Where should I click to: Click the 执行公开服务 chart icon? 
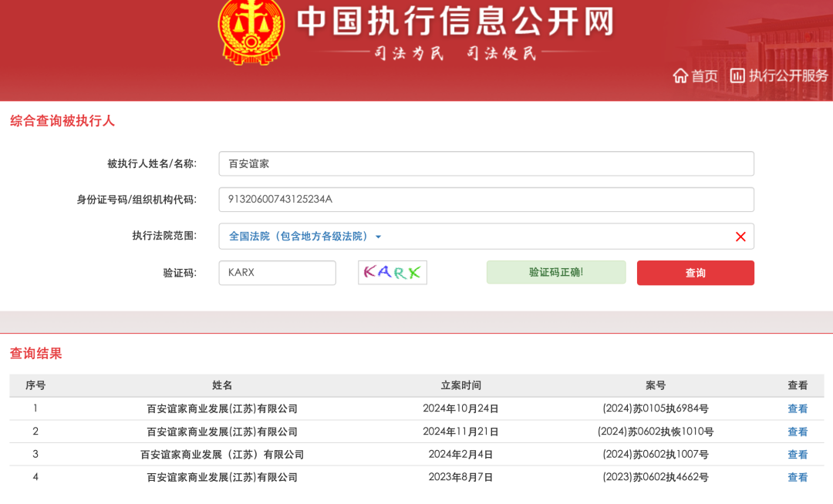click(x=737, y=76)
